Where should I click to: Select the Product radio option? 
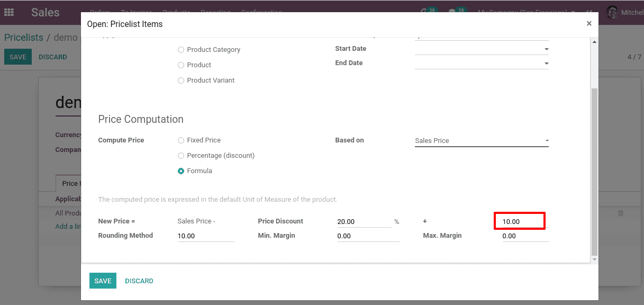pyautogui.click(x=181, y=65)
